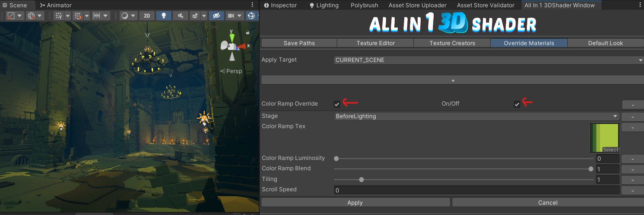
Task: Click the global/local handle rotation icon
Action: click(31, 16)
